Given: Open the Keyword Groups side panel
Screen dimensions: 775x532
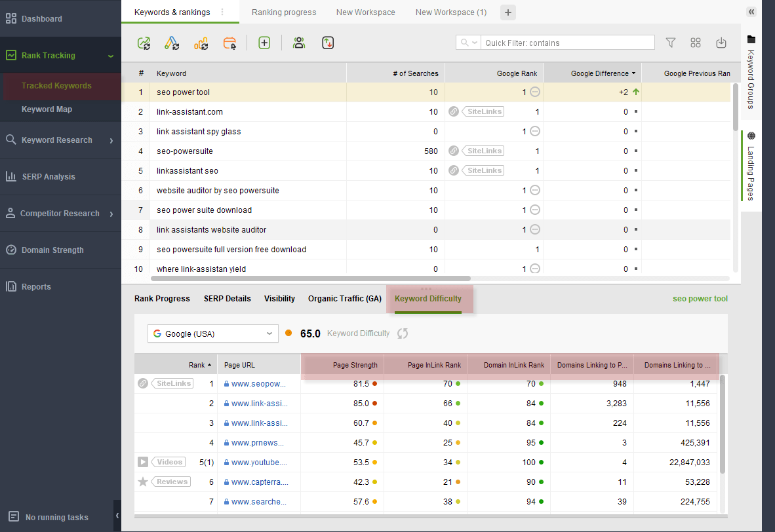Looking at the screenshot, I should point(751,72).
